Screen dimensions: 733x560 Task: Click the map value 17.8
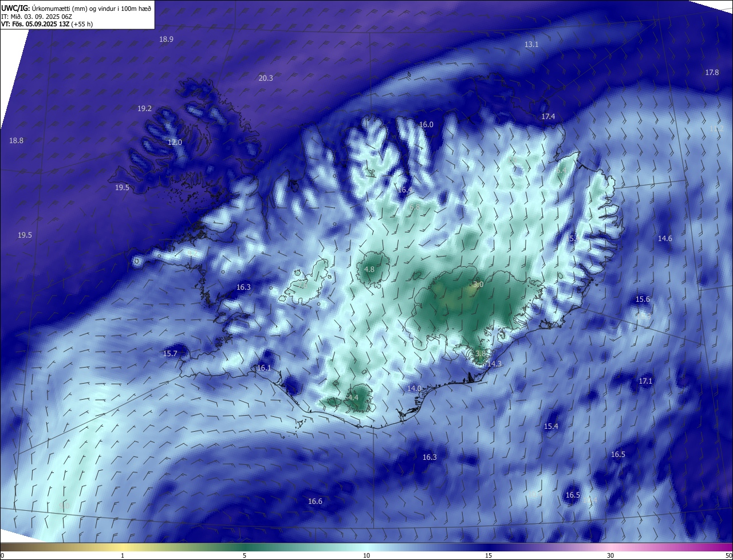pos(712,72)
